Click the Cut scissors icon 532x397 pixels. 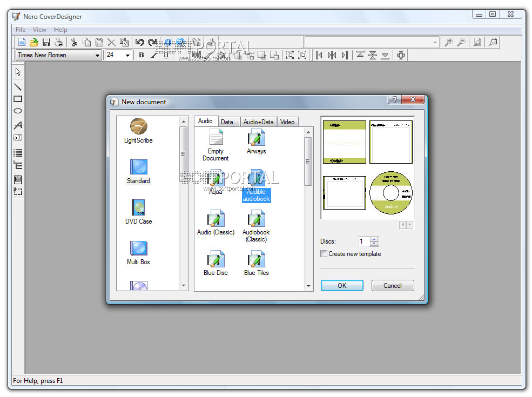click(75, 42)
